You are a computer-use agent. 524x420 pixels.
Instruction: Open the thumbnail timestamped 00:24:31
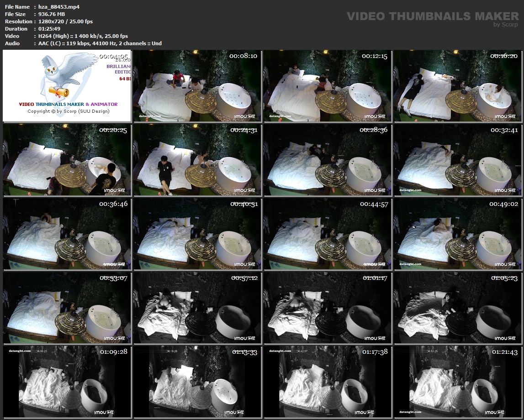[197, 160]
